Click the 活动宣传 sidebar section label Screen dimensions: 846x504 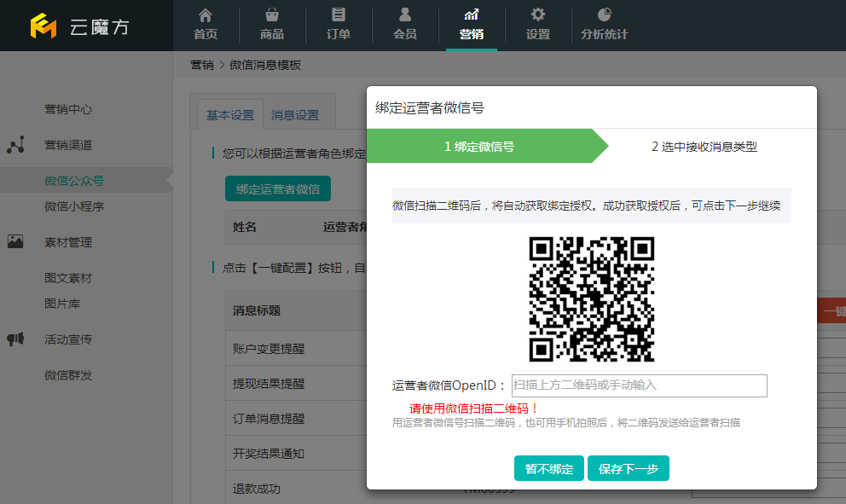pyautogui.click(x=68, y=339)
